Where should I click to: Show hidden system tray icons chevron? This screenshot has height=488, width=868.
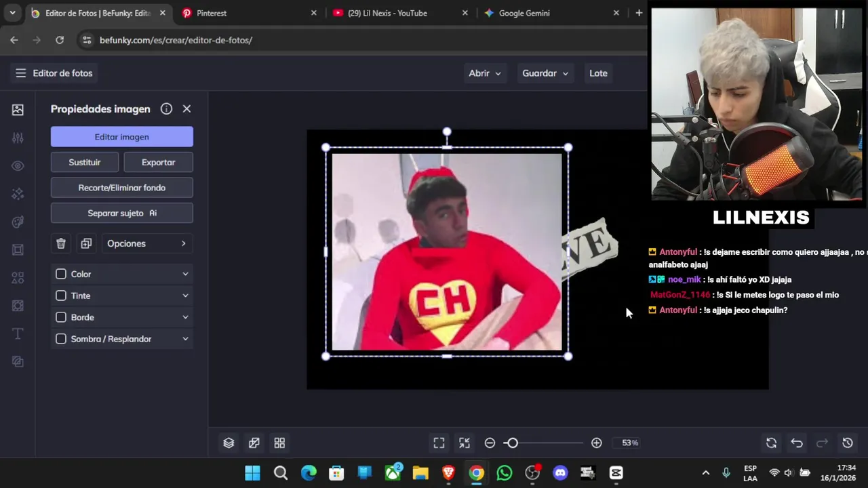pos(705,472)
